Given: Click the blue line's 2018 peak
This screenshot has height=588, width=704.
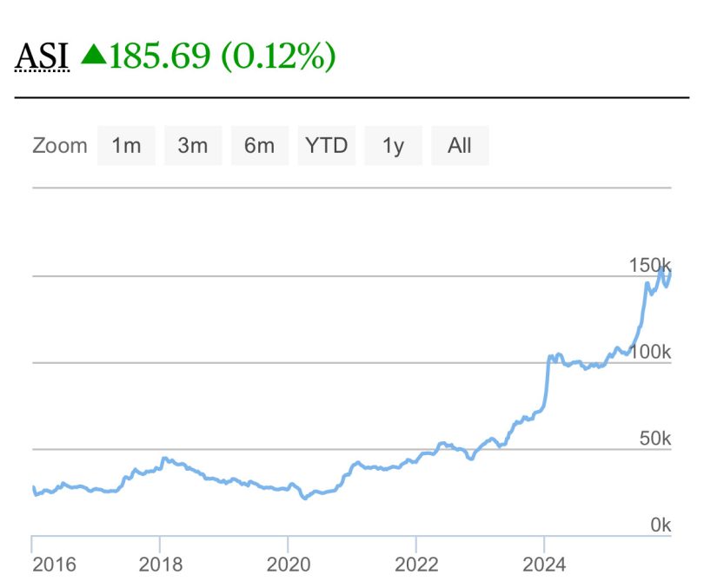Looking at the screenshot, I should pos(164,459).
